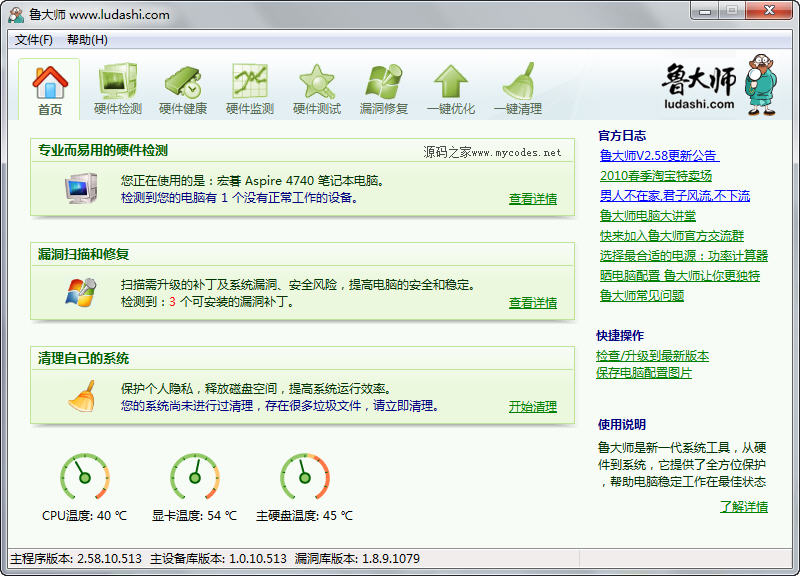Click the 漏洞扫描和修复 heading

(x=83, y=254)
